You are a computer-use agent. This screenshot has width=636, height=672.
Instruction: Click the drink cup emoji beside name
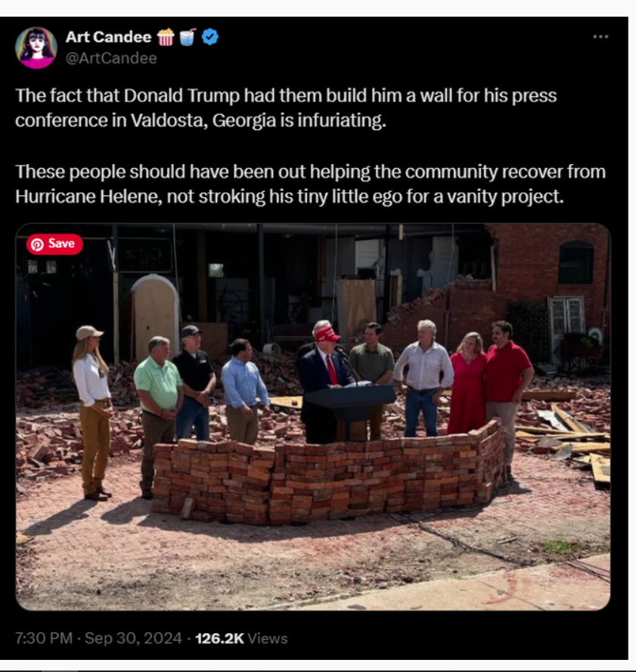pyautogui.click(x=188, y=37)
